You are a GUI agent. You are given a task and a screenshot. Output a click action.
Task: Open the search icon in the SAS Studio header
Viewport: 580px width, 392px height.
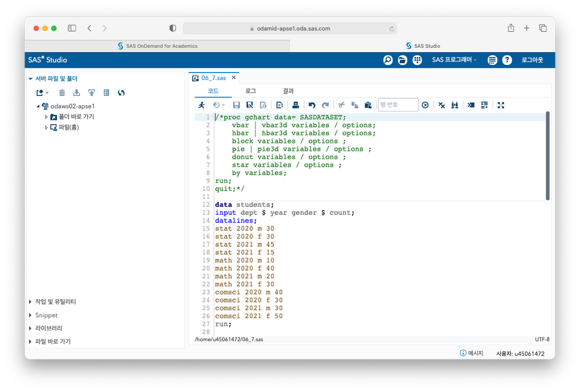[x=388, y=60]
